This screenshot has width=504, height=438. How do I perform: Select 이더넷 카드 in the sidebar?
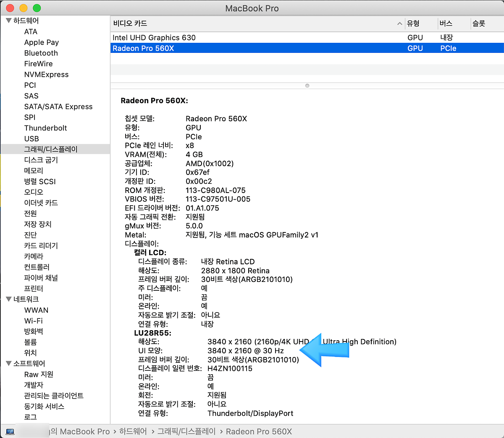[41, 203]
